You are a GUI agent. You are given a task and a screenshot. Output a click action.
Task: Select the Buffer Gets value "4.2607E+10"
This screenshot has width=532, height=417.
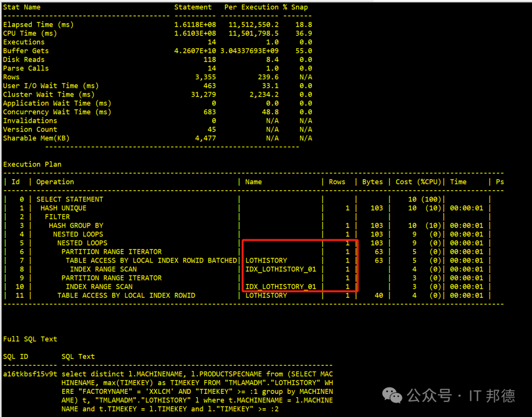[x=195, y=51]
